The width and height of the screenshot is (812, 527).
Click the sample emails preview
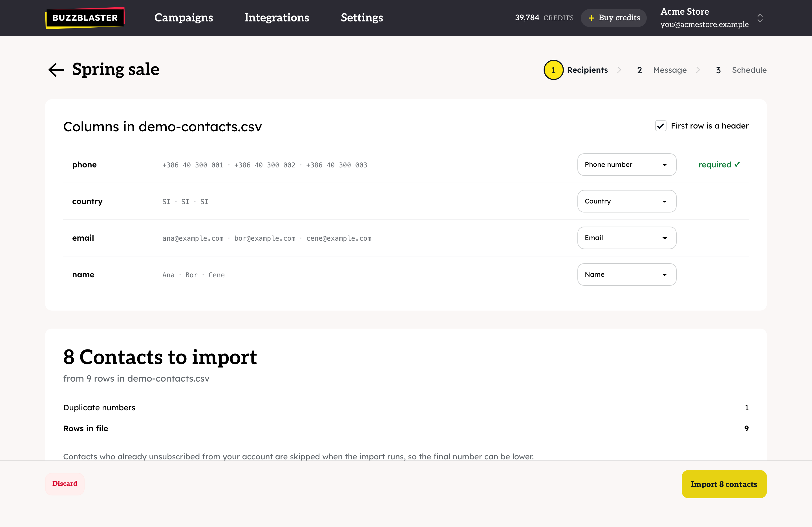tap(267, 238)
